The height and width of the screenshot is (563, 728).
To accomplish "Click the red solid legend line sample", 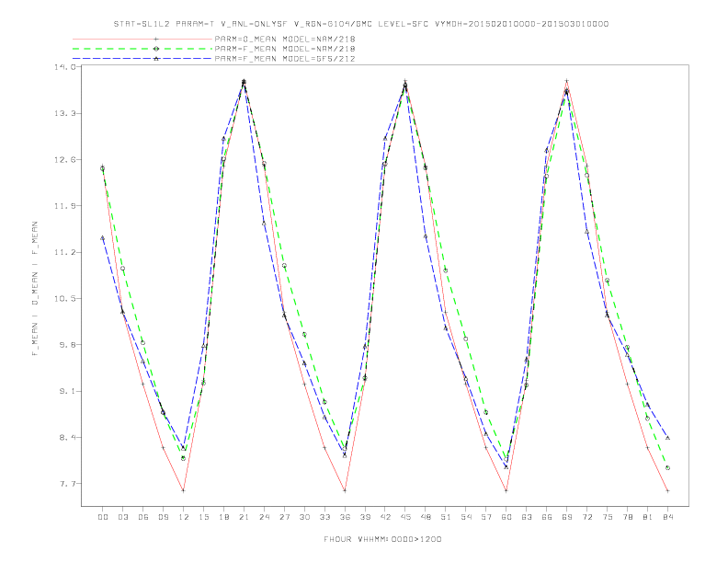I will pyautogui.click(x=142, y=39).
